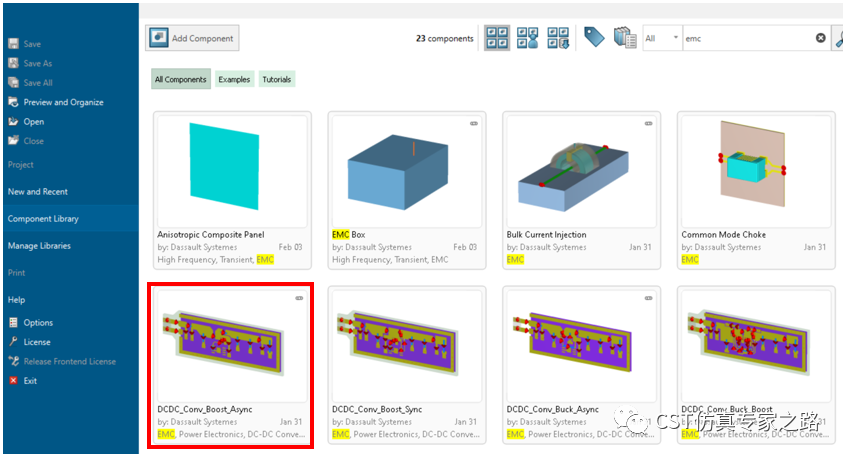Open the Anisotropic Composite Panel thumbnail
The width and height of the screenshot is (847, 459).
coord(232,171)
